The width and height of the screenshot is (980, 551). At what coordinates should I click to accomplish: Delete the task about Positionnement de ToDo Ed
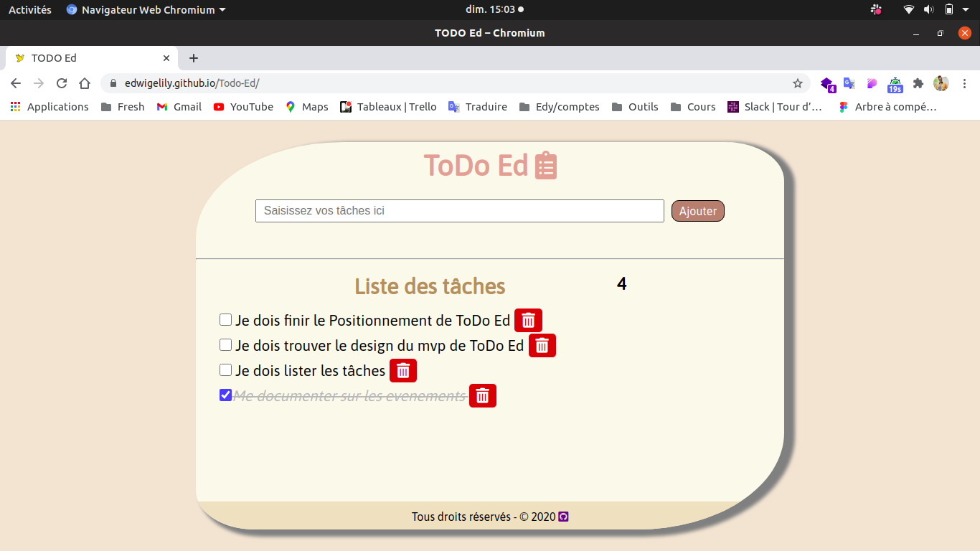528,320
